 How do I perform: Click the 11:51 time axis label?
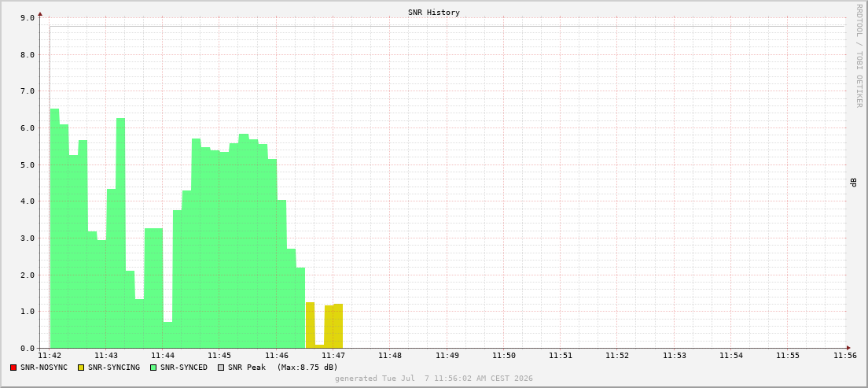tap(561, 355)
